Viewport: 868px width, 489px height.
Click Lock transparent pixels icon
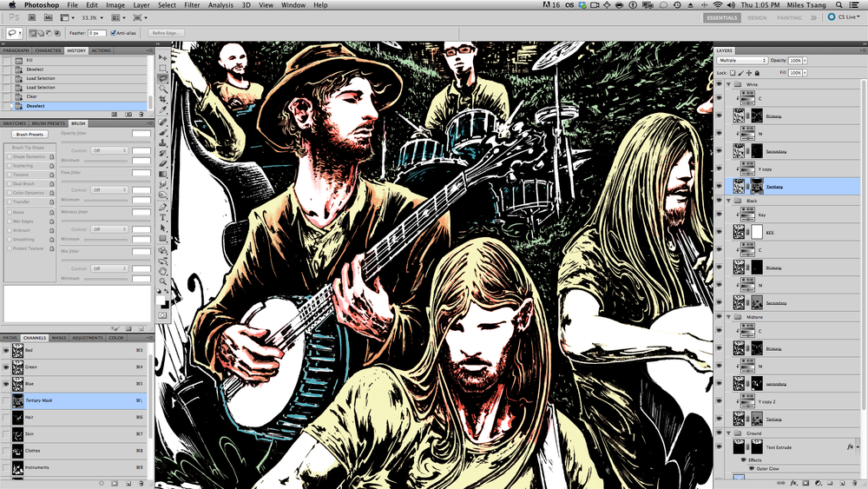pyautogui.click(x=733, y=73)
